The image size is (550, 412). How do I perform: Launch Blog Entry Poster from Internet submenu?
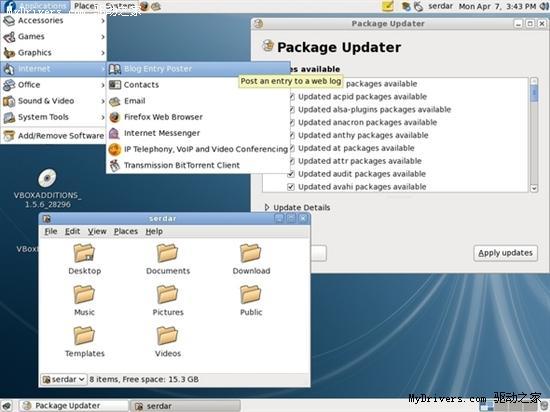pyautogui.click(x=198, y=69)
